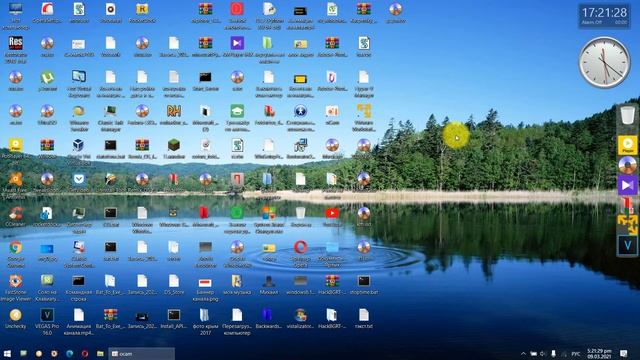Select the Free Virtual Keyboard icon
Viewport: 640px width, 360px height.
(78, 77)
